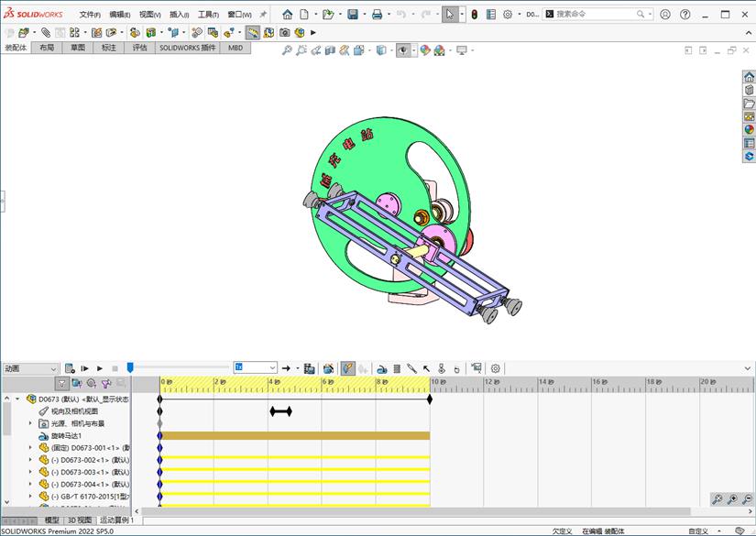Screen dimensions: 756x536
Task: Add a Spring in motion toolbar
Action: coord(397,368)
